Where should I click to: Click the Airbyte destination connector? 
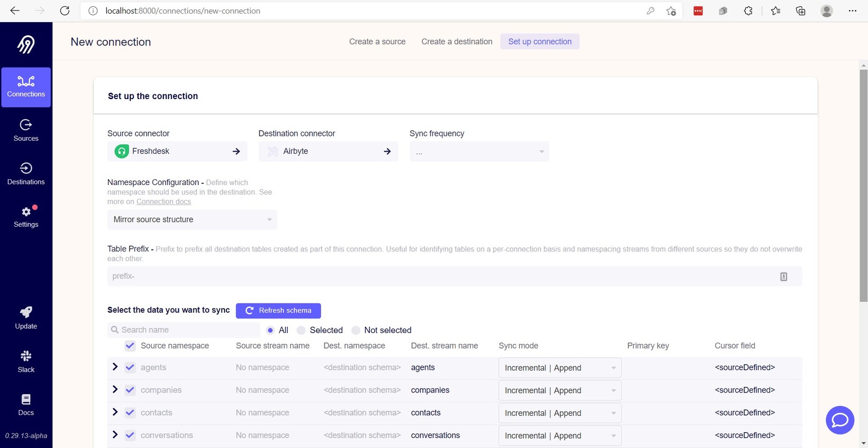click(x=328, y=151)
